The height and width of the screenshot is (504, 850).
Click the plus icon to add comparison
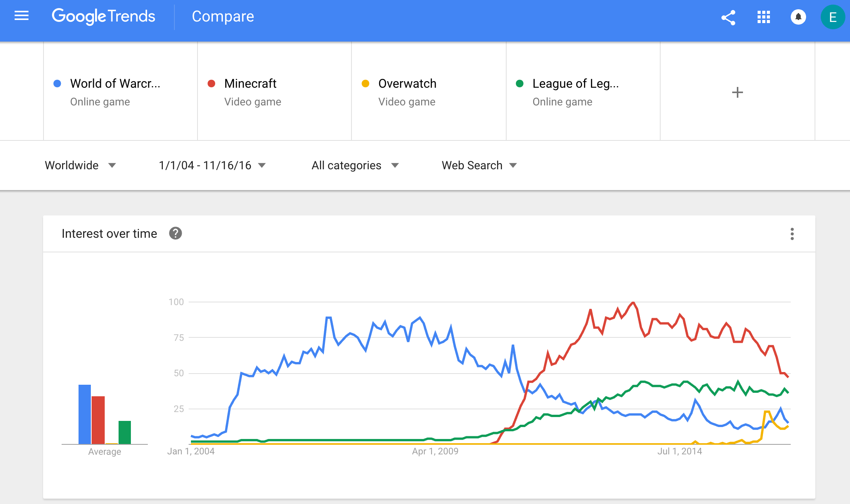tap(737, 92)
